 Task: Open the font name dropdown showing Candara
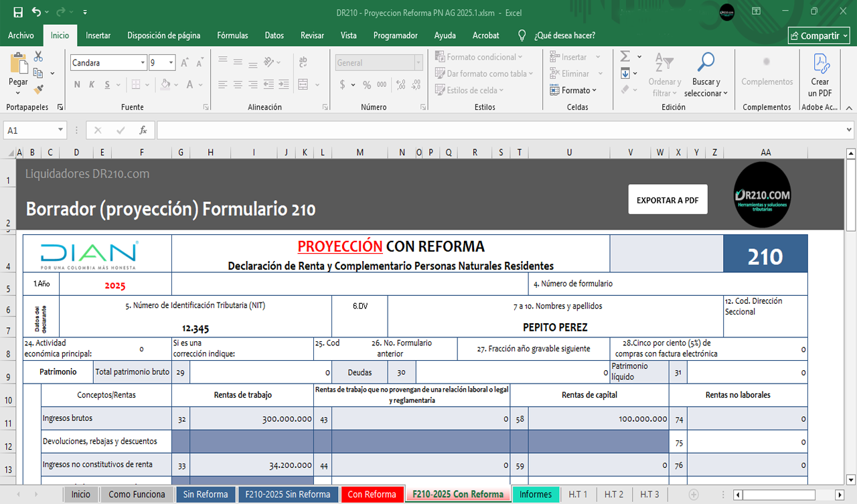click(x=143, y=63)
